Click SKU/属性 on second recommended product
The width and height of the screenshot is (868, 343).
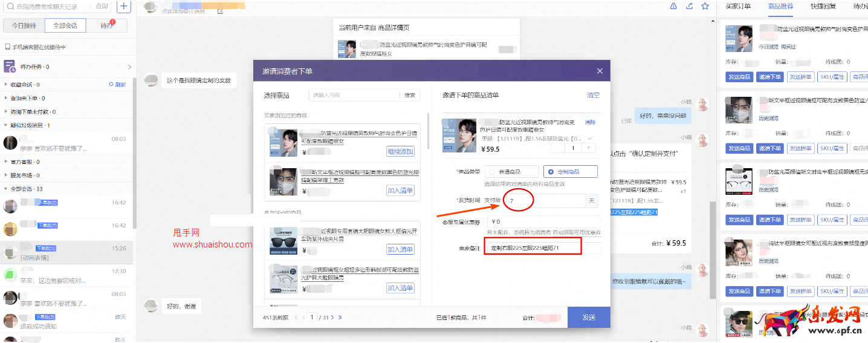(832, 148)
